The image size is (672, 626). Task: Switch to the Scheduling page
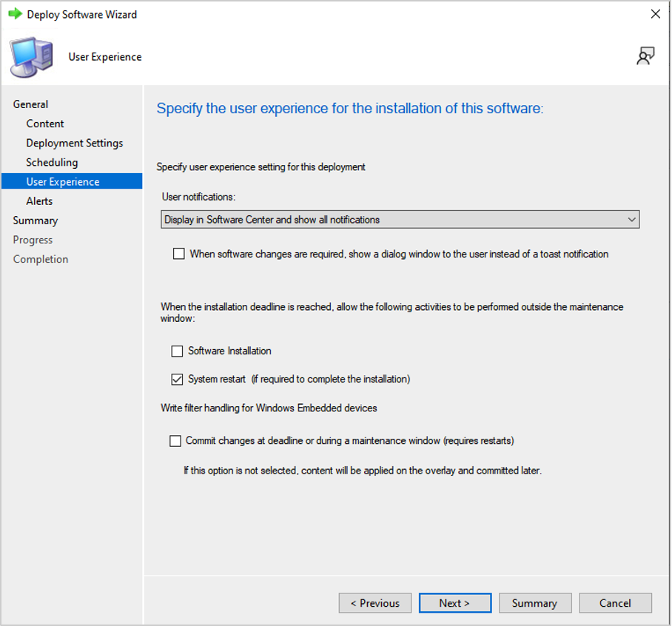click(x=52, y=162)
